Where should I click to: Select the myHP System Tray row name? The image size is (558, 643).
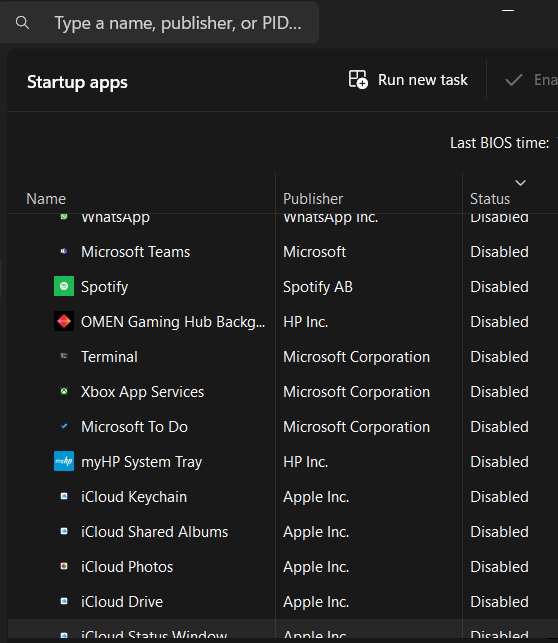click(x=142, y=462)
